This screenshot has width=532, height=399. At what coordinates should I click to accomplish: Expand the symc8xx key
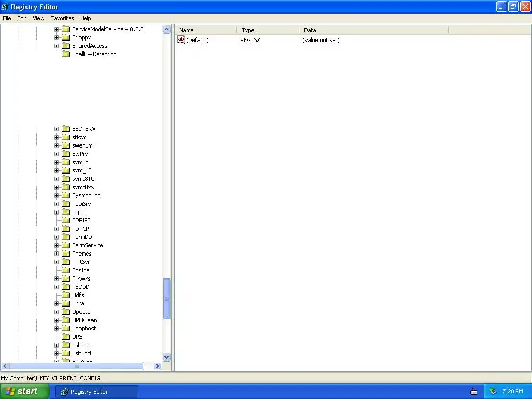click(x=56, y=187)
